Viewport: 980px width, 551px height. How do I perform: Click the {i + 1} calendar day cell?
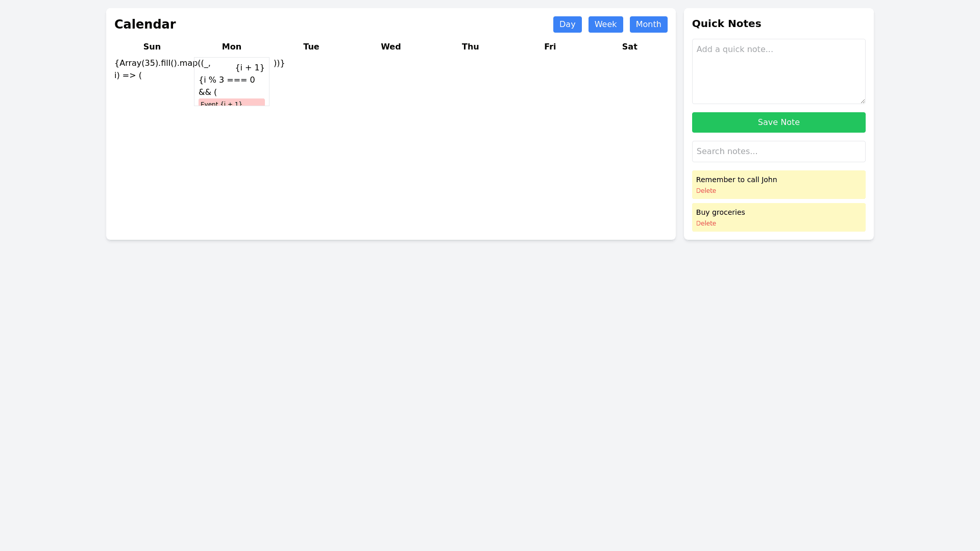coord(250,68)
